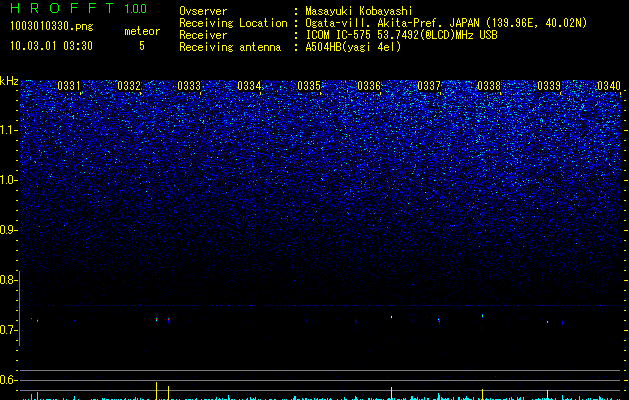Click the 0334 time marker
This screenshot has width=629, height=400.
point(249,86)
